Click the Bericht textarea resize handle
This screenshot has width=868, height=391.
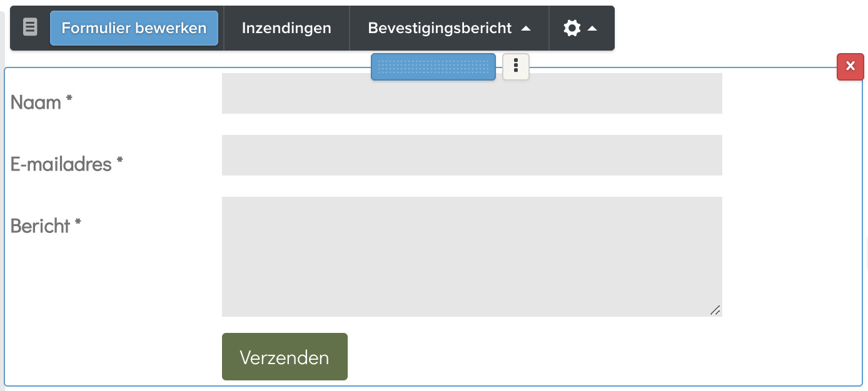tap(715, 310)
